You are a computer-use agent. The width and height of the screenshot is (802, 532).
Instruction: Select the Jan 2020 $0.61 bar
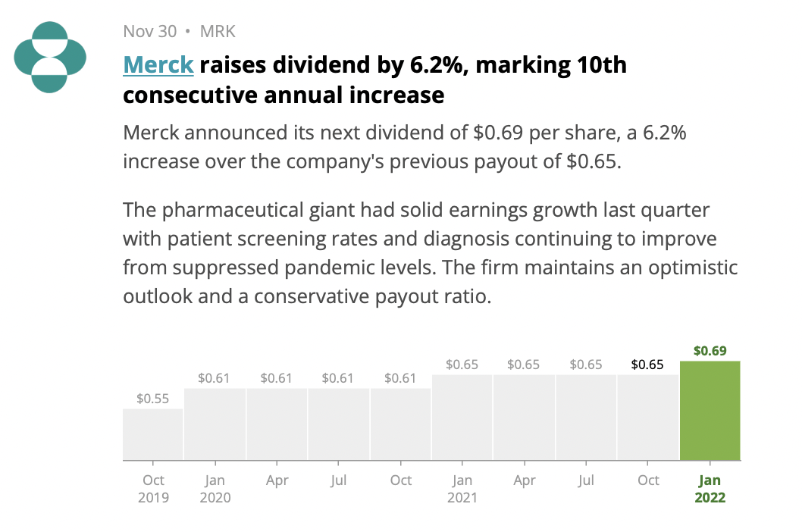click(215, 424)
